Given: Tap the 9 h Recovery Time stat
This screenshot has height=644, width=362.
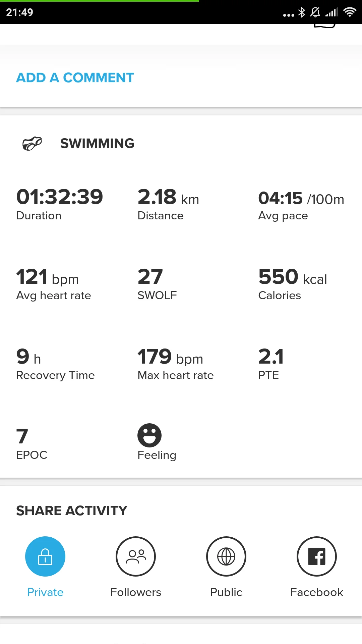Looking at the screenshot, I should (x=29, y=357).
